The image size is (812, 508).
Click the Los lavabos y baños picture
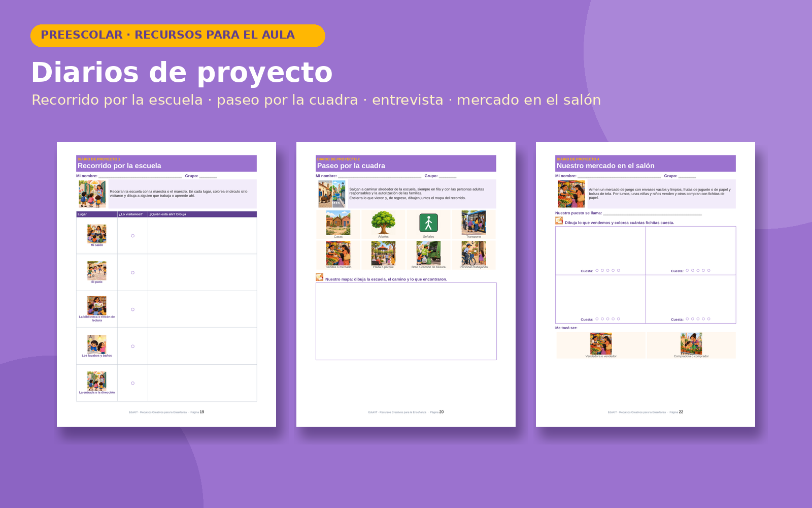coord(97,344)
